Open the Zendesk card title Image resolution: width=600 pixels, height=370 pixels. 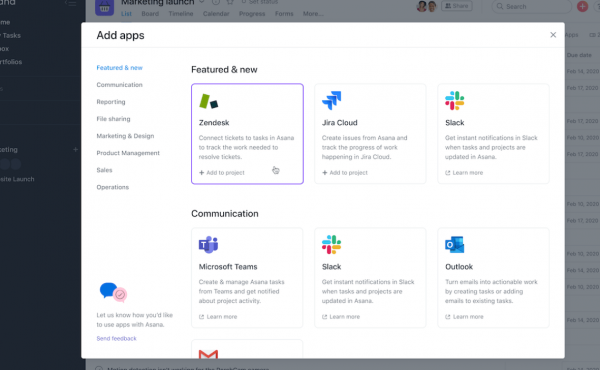click(x=214, y=122)
